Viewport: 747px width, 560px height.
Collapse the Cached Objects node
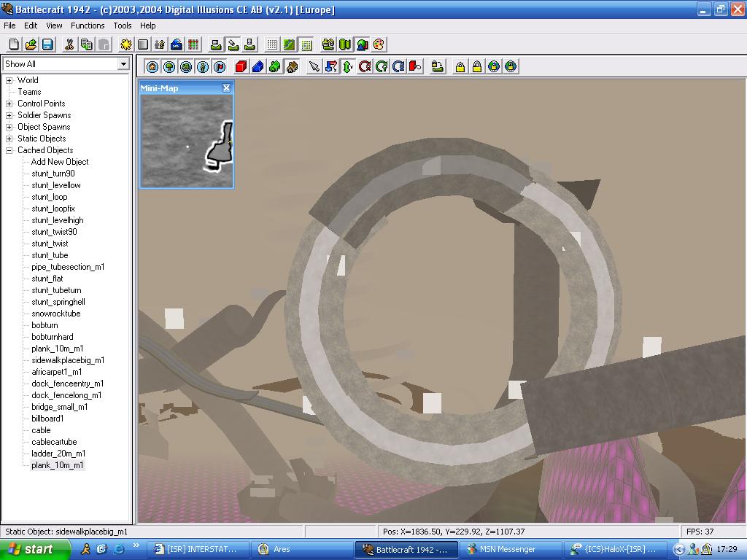coord(9,150)
